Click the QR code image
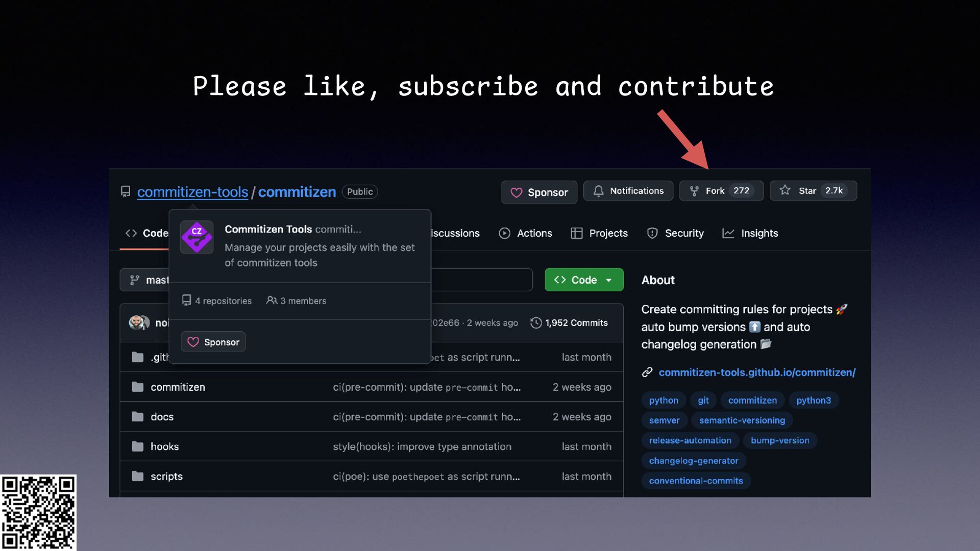Image resolution: width=980 pixels, height=551 pixels. [x=38, y=512]
